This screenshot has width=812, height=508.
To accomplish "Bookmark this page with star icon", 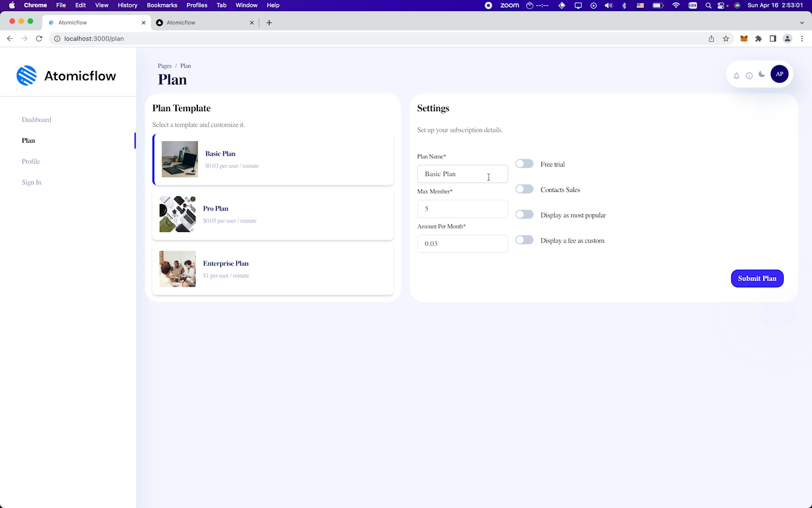I will pos(726,38).
